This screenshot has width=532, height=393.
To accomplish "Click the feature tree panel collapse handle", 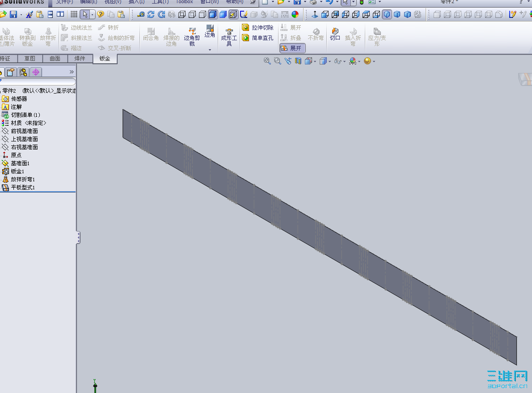I will click(78, 237).
